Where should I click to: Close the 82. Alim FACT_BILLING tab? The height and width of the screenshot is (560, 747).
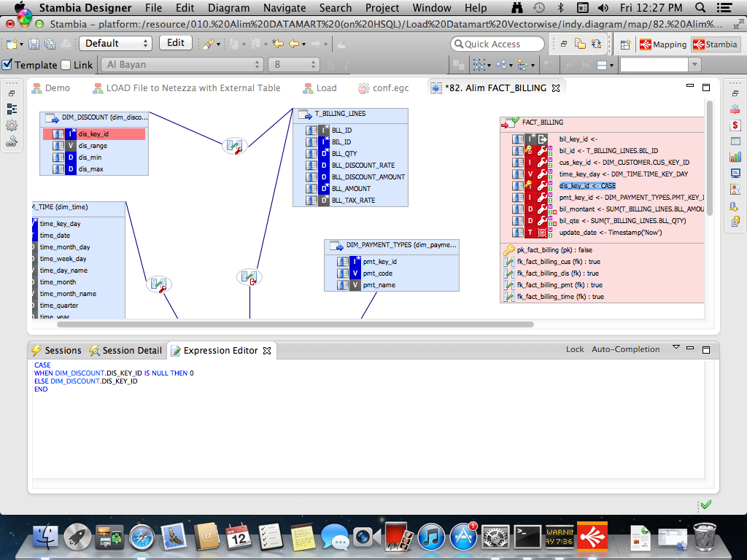pos(556,88)
